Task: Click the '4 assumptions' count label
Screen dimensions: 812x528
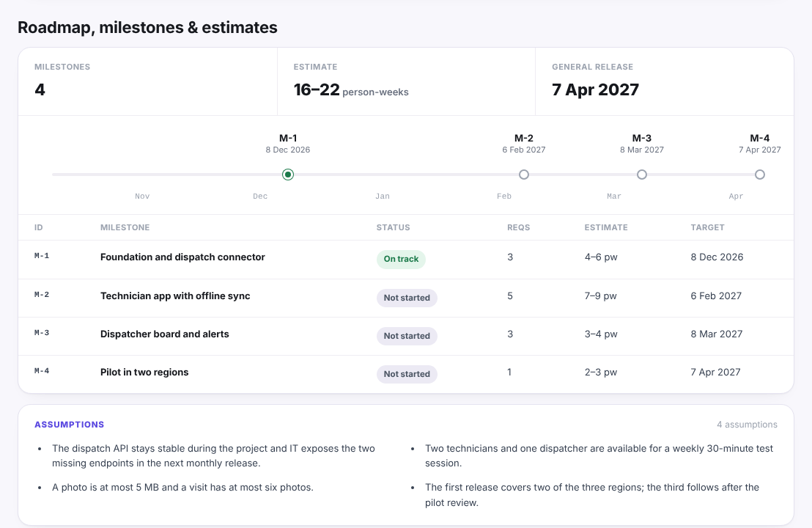Action: click(x=747, y=425)
